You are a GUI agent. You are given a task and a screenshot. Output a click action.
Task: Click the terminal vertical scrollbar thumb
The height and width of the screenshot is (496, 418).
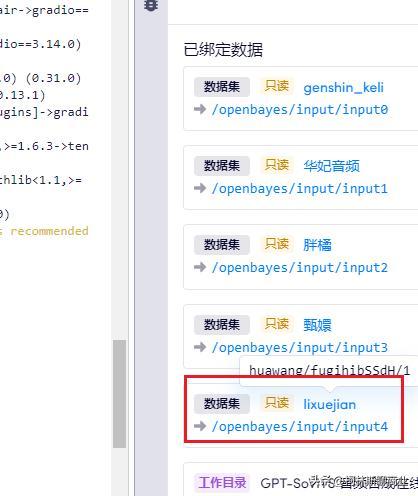click(x=119, y=394)
